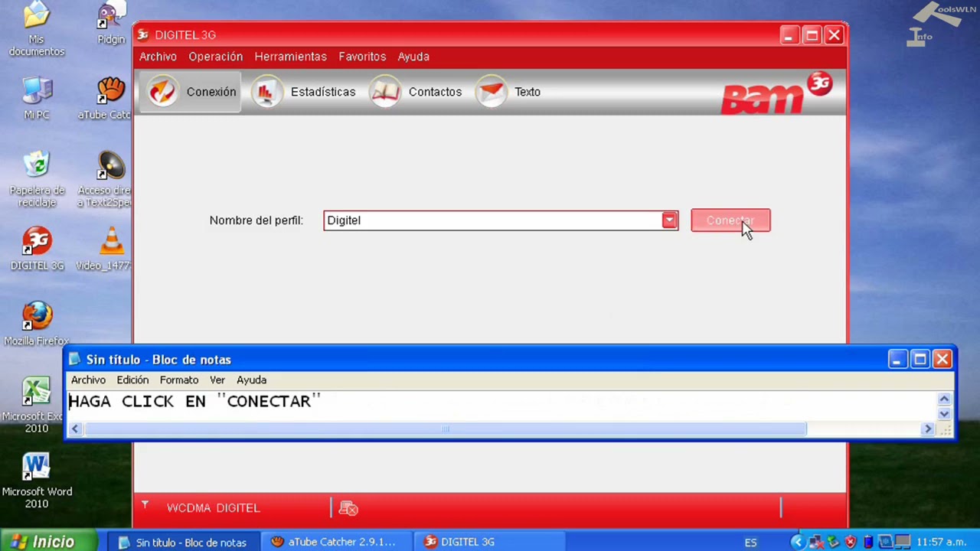Click the Notepad scroll up arrow
Viewport: 980px width, 551px height.
[x=944, y=399]
